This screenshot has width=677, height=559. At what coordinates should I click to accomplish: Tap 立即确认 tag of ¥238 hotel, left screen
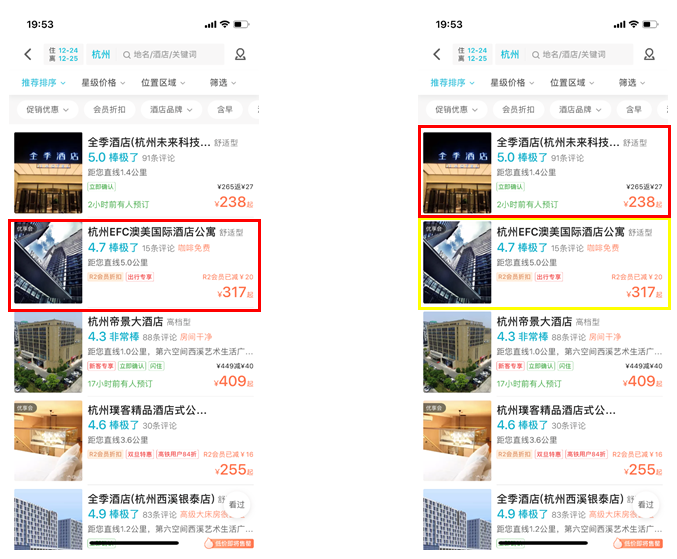[x=101, y=187]
